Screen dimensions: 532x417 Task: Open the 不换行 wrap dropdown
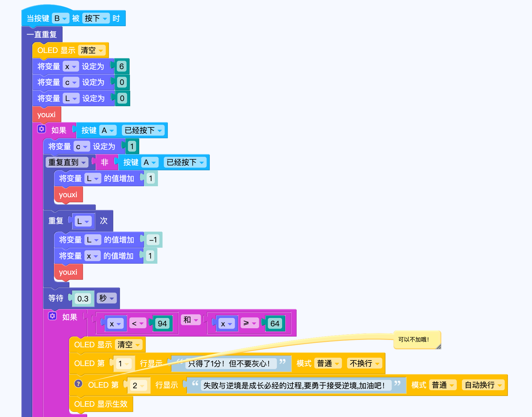(364, 363)
